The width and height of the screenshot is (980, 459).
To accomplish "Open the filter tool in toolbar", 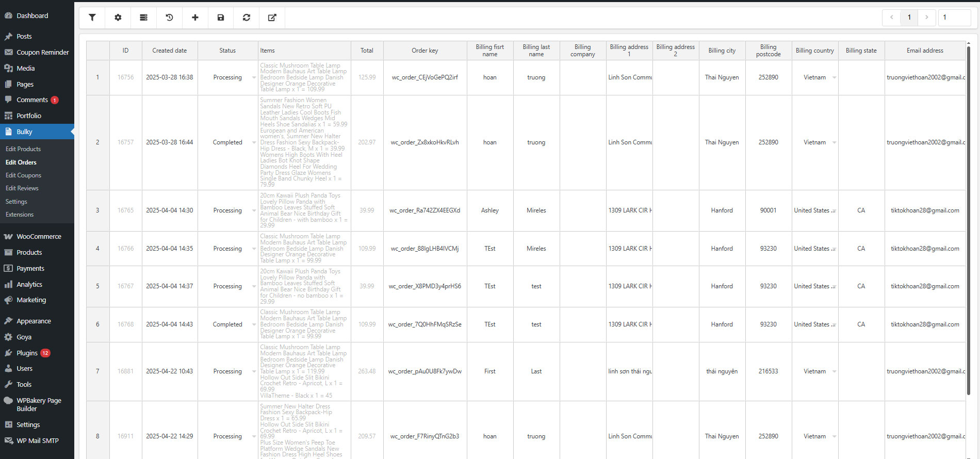I will tap(92, 18).
